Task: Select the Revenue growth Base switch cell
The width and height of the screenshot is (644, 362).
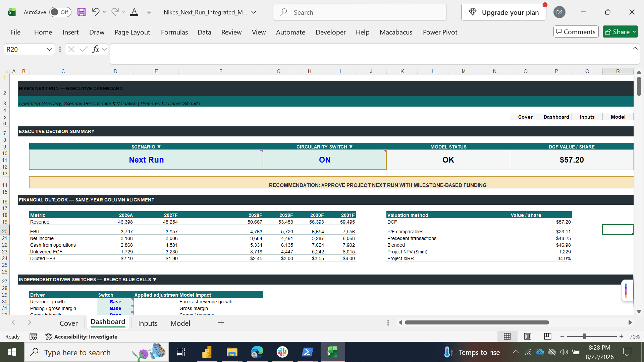Action: (x=115, y=302)
